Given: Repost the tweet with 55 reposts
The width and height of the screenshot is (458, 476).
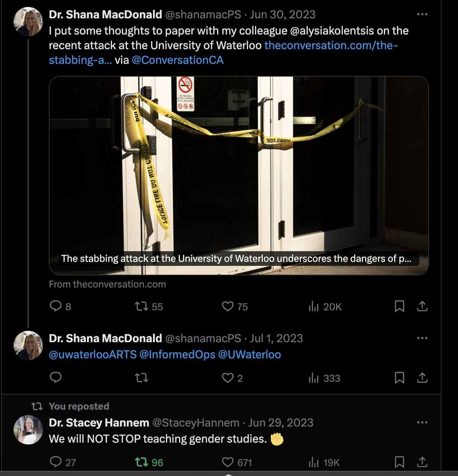Looking at the screenshot, I should click(x=142, y=306).
